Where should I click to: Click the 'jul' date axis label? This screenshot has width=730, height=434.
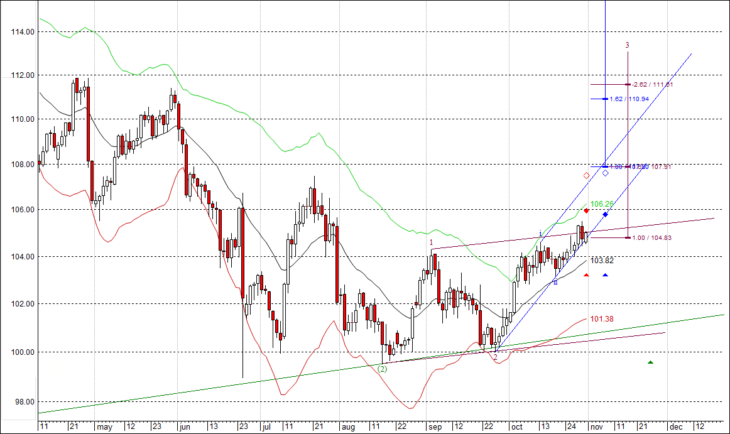(266, 427)
